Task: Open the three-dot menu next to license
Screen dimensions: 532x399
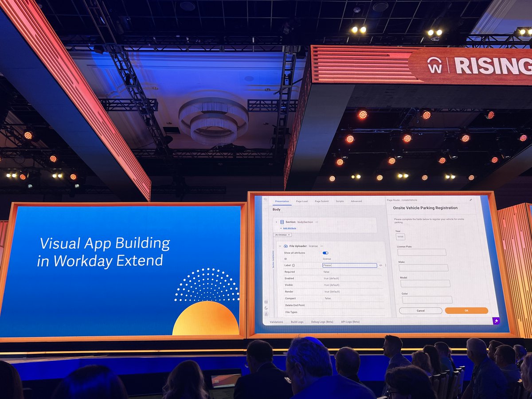Action: coord(322,246)
